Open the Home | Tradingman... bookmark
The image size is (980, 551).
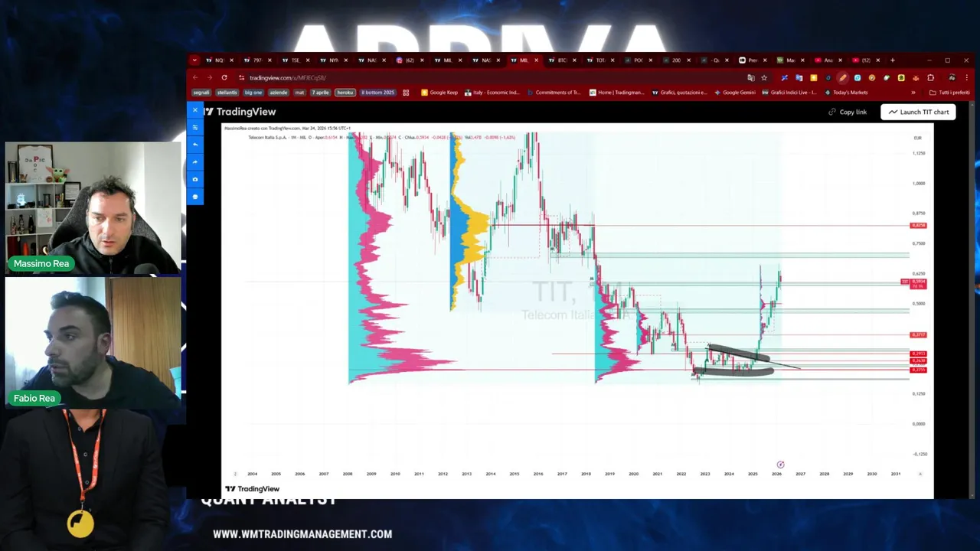tap(617, 93)
